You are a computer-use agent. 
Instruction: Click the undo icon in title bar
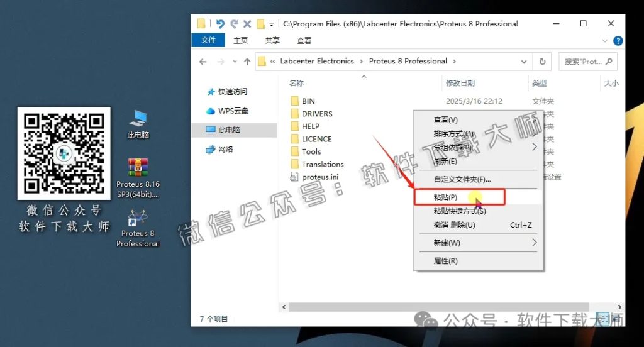pos(220,24)
